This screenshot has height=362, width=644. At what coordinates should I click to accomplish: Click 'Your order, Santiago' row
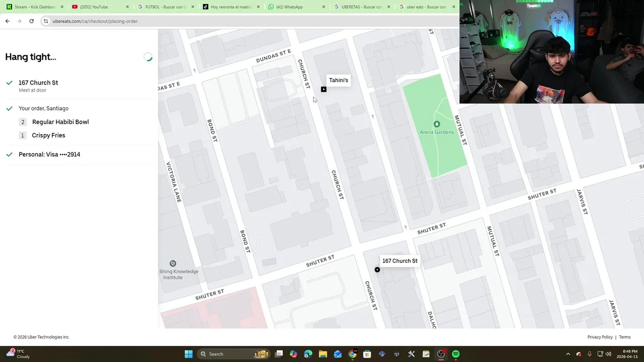point(43,109)
